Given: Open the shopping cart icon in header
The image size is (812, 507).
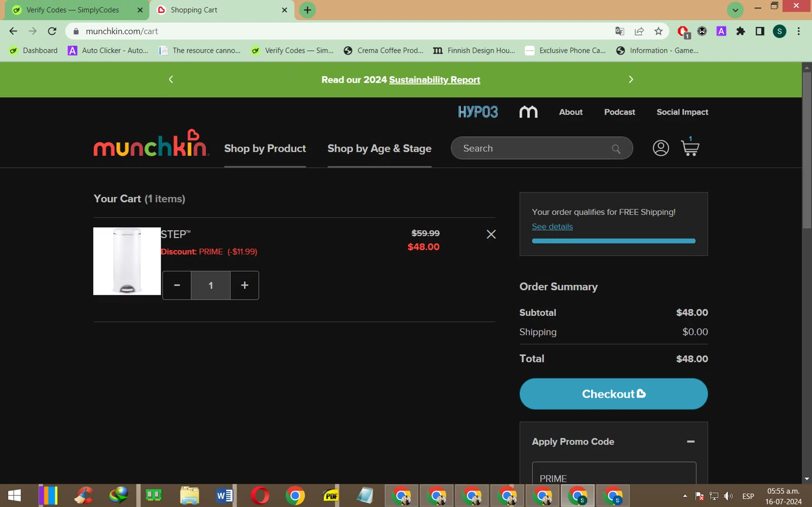Looking at the screenshot, I should 690,147.
